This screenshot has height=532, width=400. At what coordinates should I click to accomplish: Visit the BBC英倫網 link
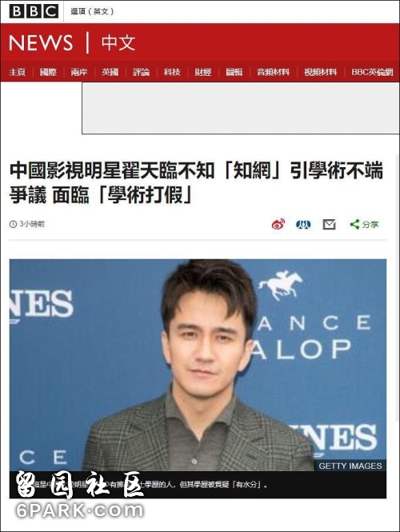[x=372, y=72]
